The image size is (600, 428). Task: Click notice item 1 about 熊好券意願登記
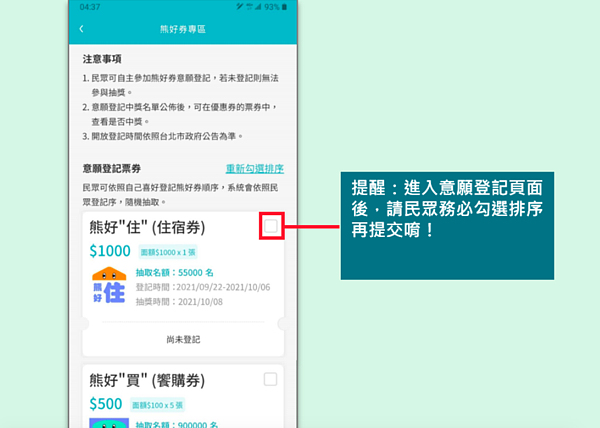(x=181, y=85)
